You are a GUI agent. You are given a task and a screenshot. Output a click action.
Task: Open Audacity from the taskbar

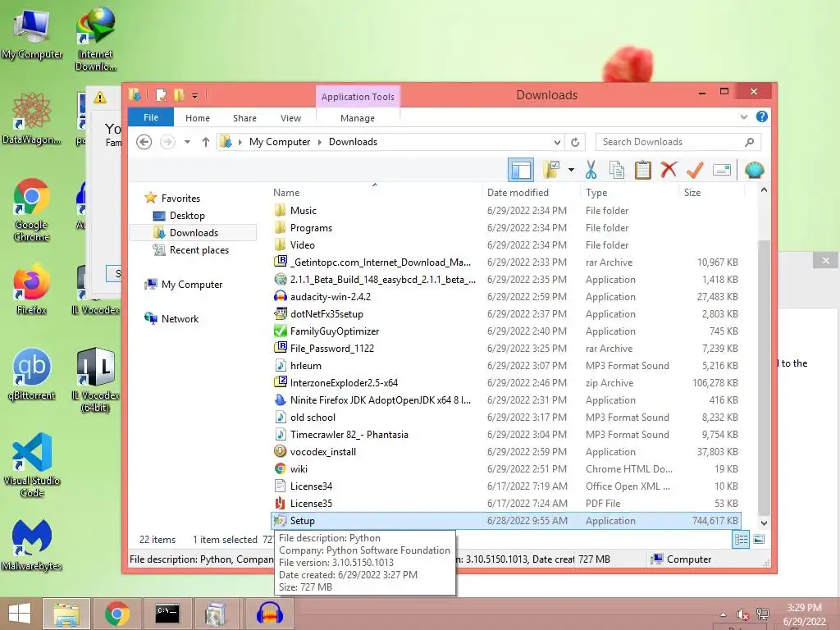coord(269,614)
